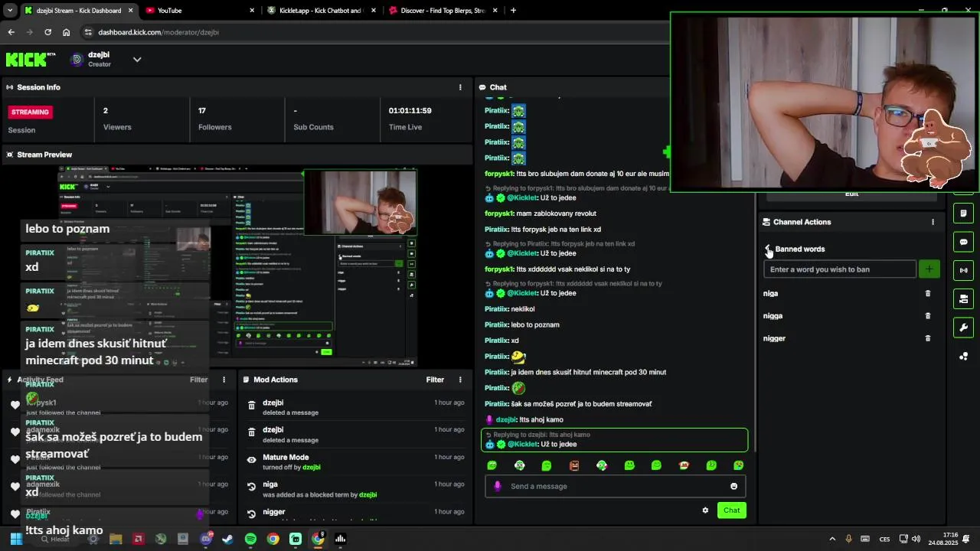Screen dimensions: 980x551
Task: Open a new browser tab
Action: (x=513, y=11)
